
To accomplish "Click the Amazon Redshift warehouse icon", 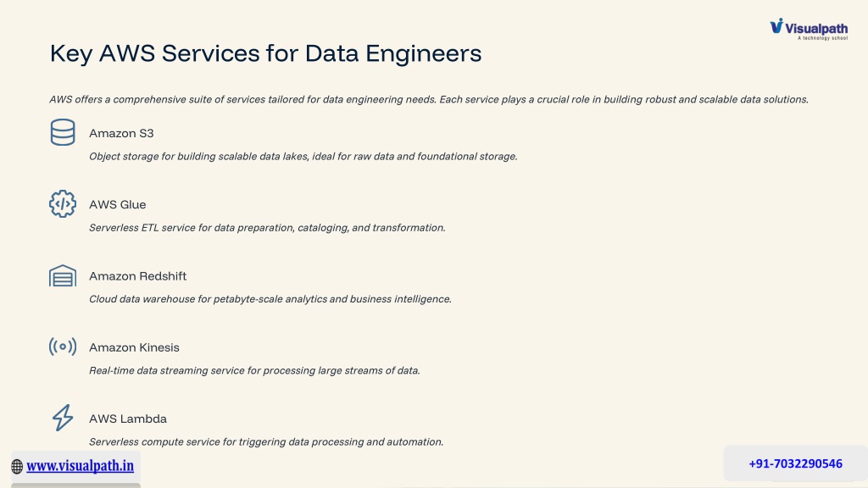I will (x=63, y=275).
